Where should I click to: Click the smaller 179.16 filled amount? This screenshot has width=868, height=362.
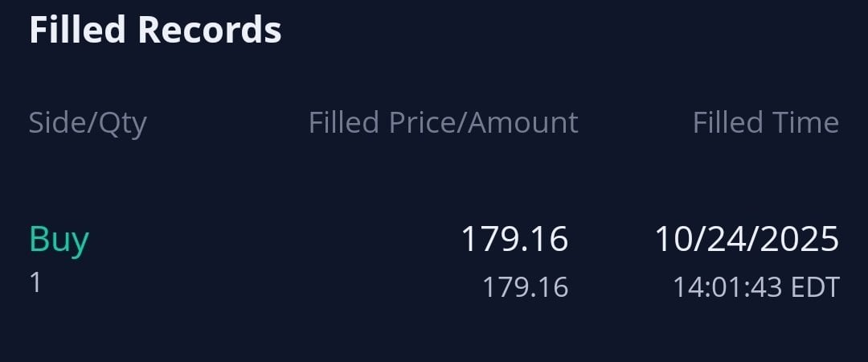click(x=525, y=286)
